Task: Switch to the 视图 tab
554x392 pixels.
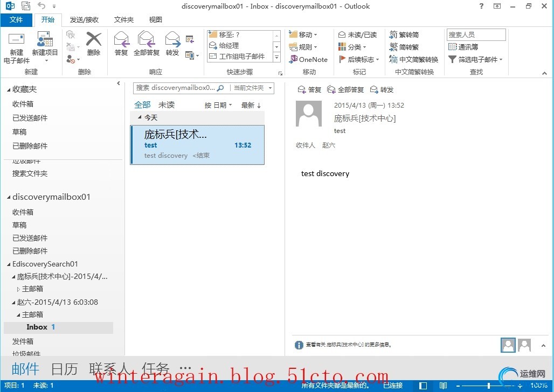Action: tap(155, 20)
